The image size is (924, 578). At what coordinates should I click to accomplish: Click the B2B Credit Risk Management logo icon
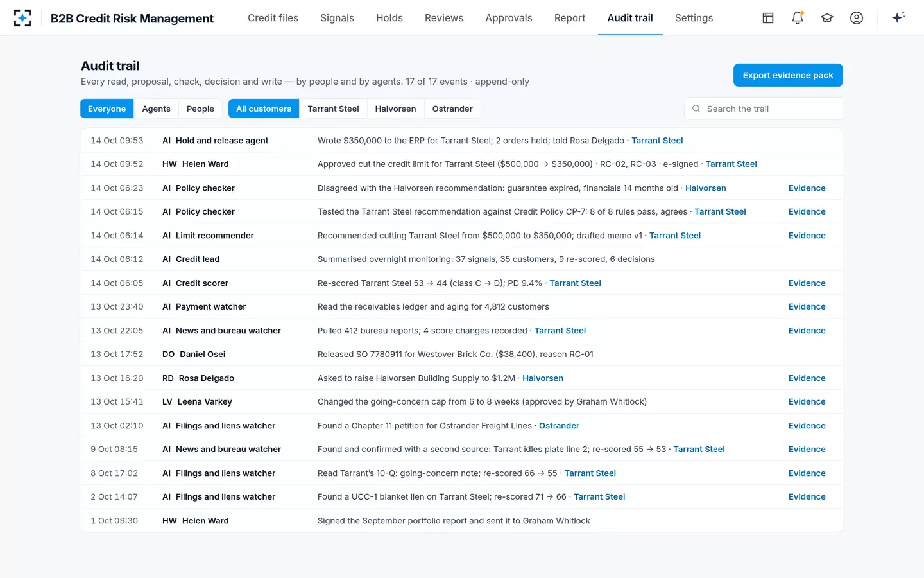22,18
